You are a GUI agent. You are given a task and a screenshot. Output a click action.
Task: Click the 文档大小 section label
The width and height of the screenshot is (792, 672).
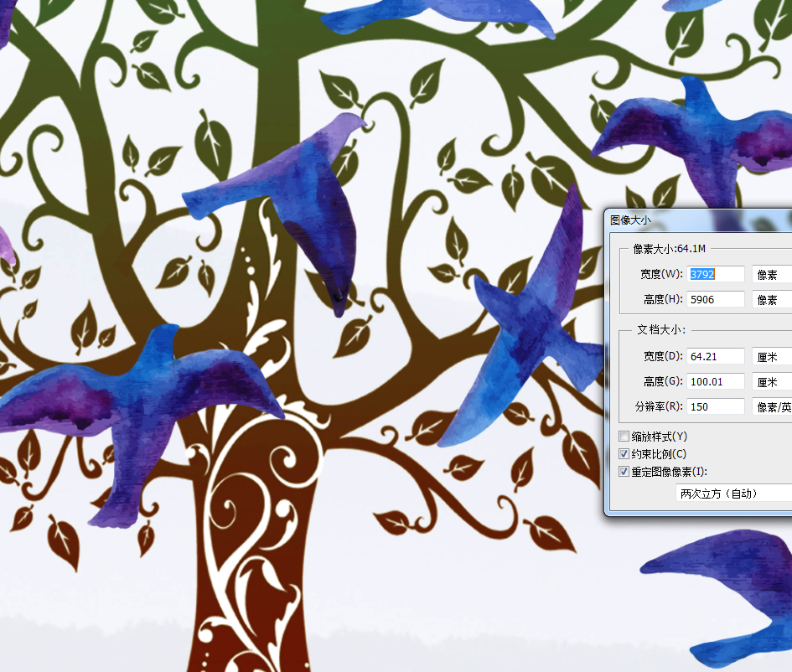click(x=661, y=329)
